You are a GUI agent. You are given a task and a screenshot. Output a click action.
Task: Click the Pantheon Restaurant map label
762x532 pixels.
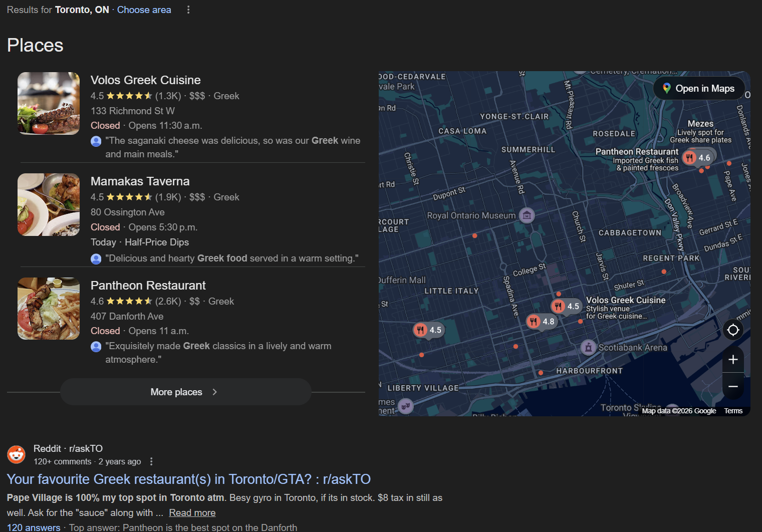[x=637, y=151]
